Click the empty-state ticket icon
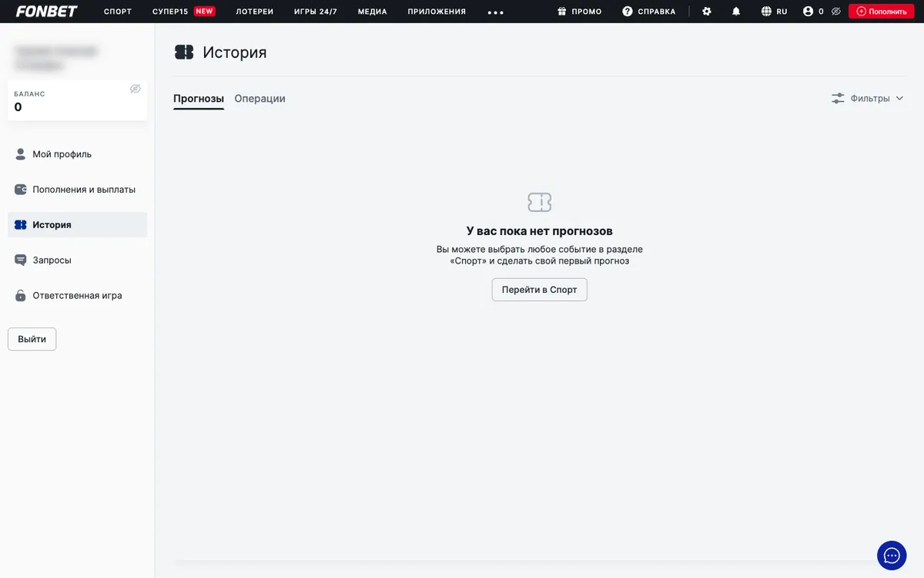Screen dimensions: 924x578 point(540,203)
